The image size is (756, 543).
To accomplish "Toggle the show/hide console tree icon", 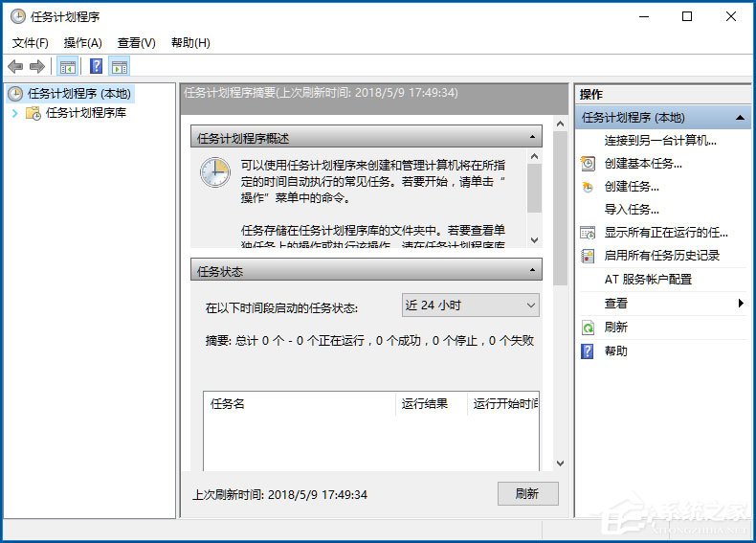I will (x=68, y=67).
